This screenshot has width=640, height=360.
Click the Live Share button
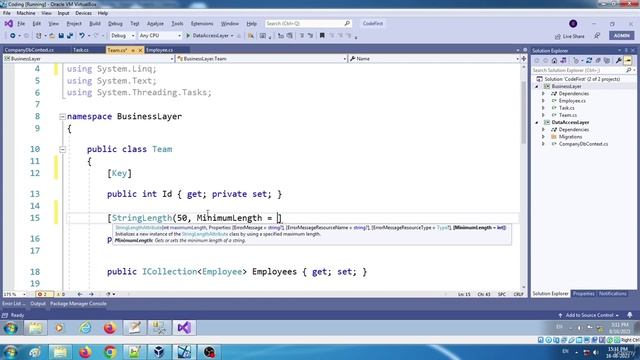[x=569, y=36]
